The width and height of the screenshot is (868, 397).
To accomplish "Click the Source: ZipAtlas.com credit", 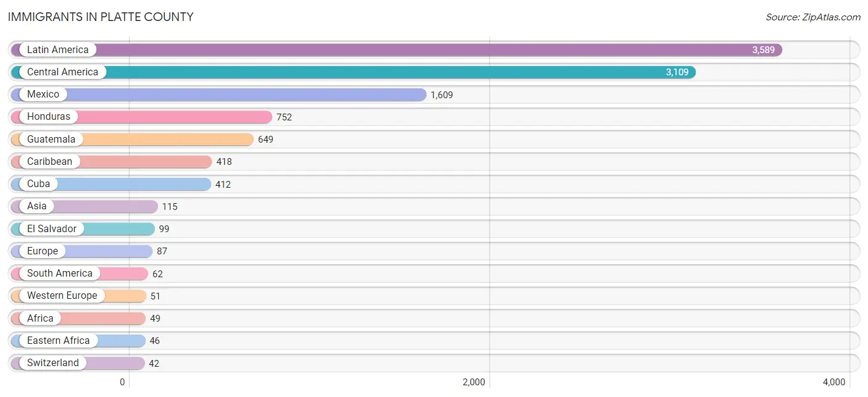I will coord(813,17).
